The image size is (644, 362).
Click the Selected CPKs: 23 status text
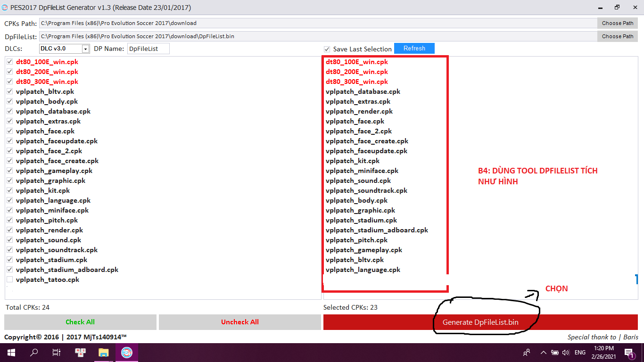click(x=350, y=307)
